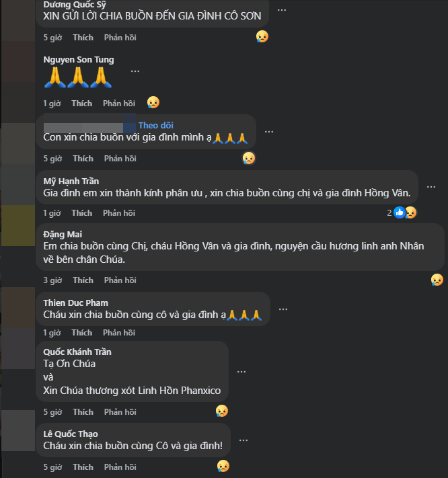
Task: Open three-dot menu on Quốc Khánh Trần's comment
Action: tap(241, 372)
